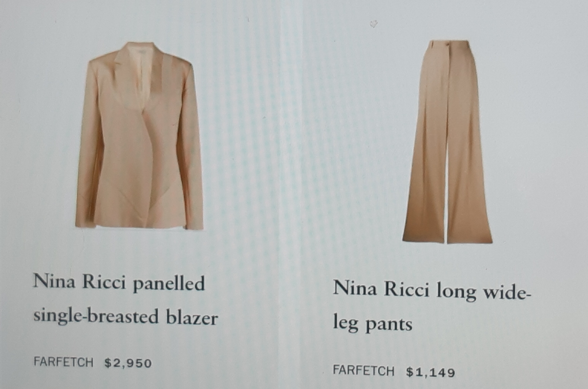Viewport: 588px width, 389px height.
Task: Open the wide-leg pants product image
Action: 448,141
